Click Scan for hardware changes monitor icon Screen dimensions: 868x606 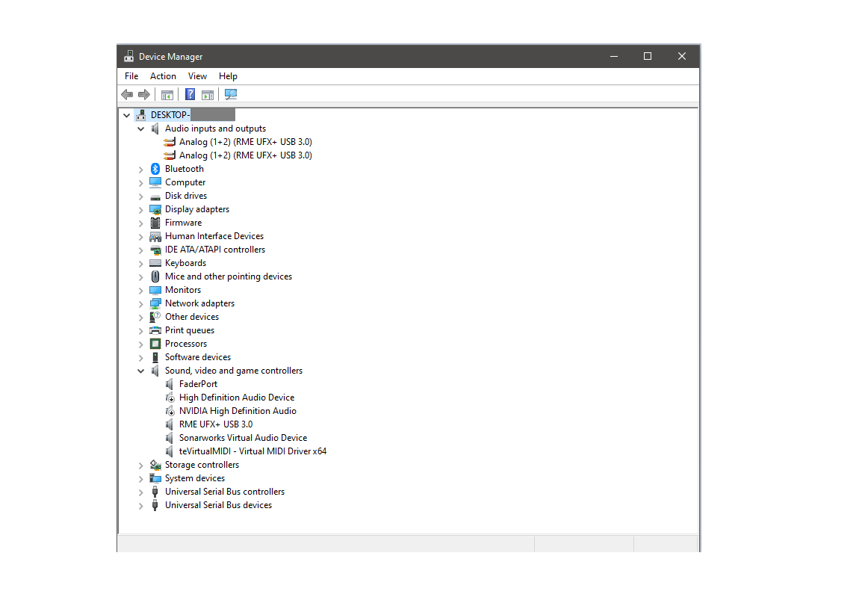tap(231, 95)
